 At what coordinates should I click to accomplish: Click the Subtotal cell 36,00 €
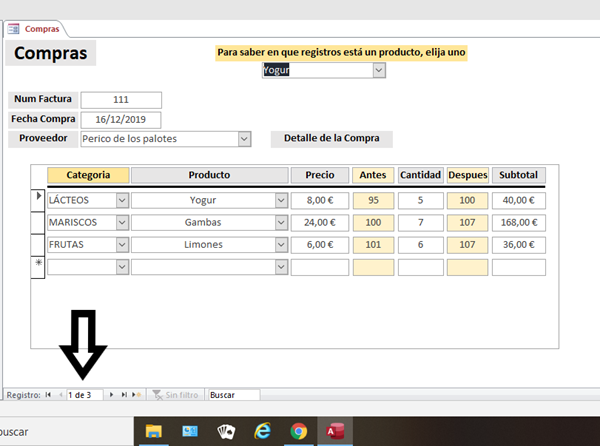518,245
